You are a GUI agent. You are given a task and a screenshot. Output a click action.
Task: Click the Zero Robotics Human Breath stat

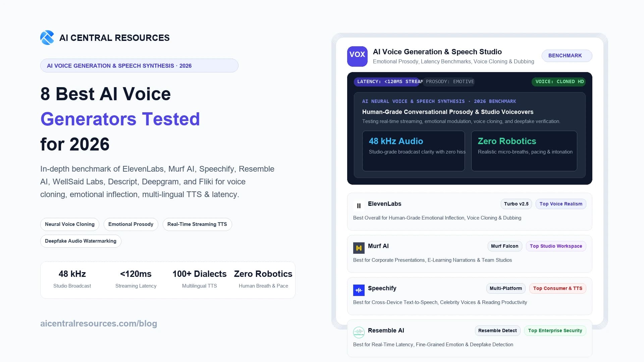click(x=263, y=279)
